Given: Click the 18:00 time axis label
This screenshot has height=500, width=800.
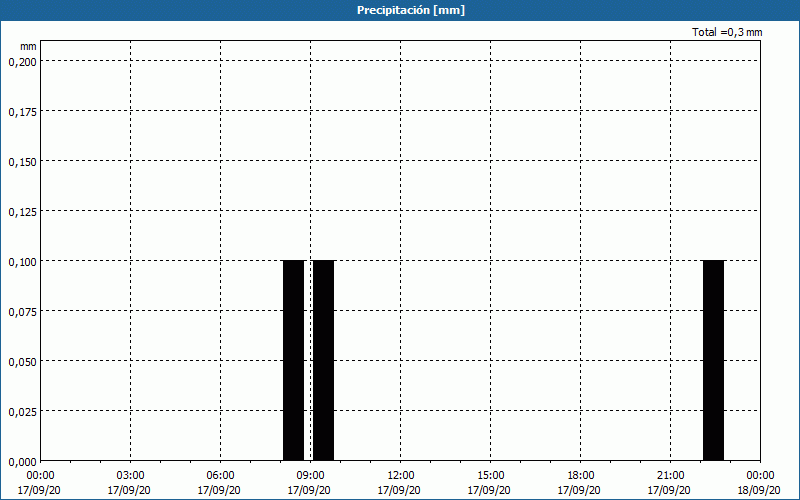Looking at the screenshot, I should (x=581, y=476).
